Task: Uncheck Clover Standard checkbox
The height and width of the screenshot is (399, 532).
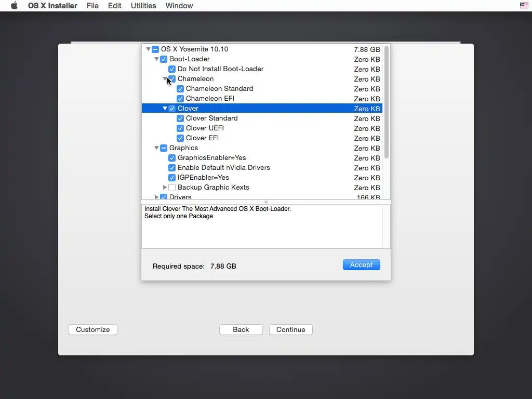Action: [x=180, y=118]
